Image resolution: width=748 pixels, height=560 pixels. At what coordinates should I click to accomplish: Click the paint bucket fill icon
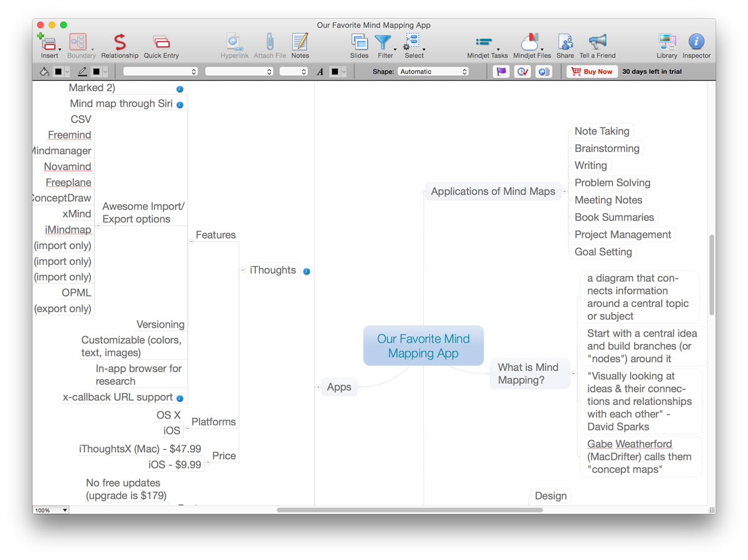(44, 72)
